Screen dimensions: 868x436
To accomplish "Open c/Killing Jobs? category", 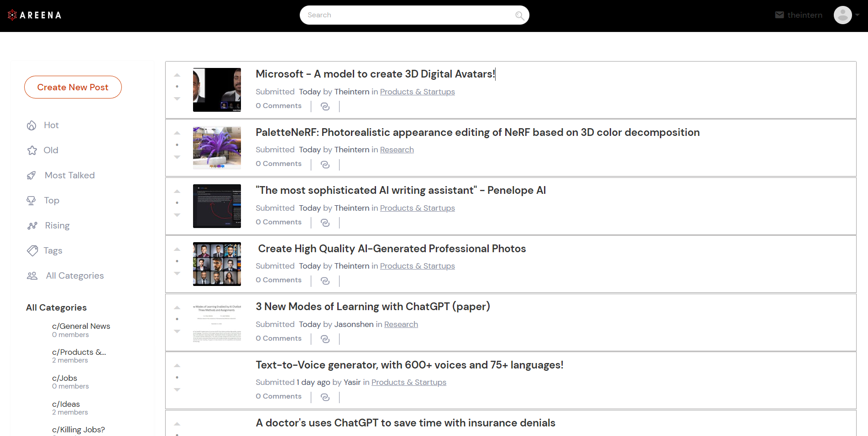I will tap(78, 430).
